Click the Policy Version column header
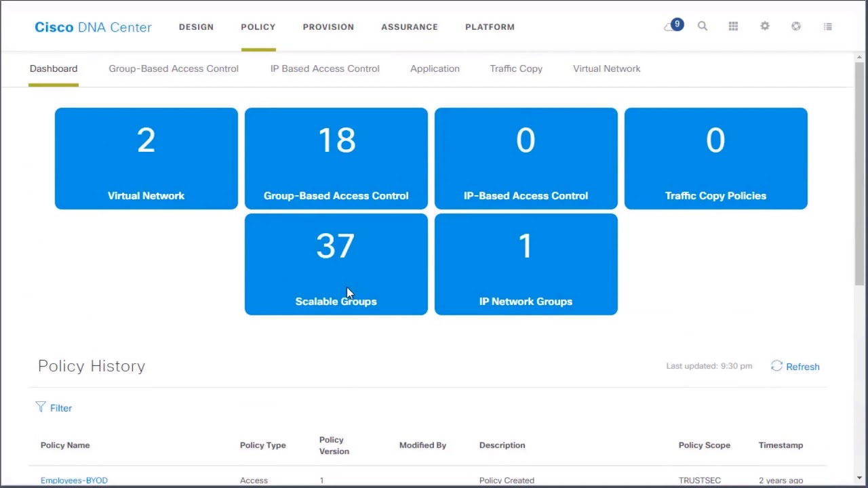This screenshot has width=868, height=488. pos(334,445)
